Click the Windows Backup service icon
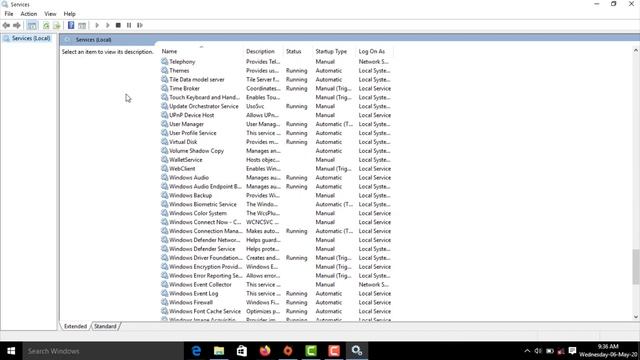640x360 pixels. 164,196
